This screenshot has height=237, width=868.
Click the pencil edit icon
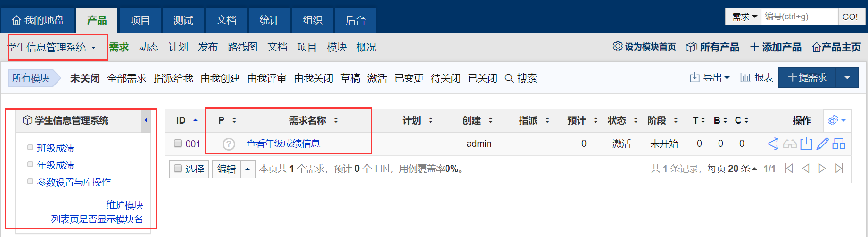822,144
